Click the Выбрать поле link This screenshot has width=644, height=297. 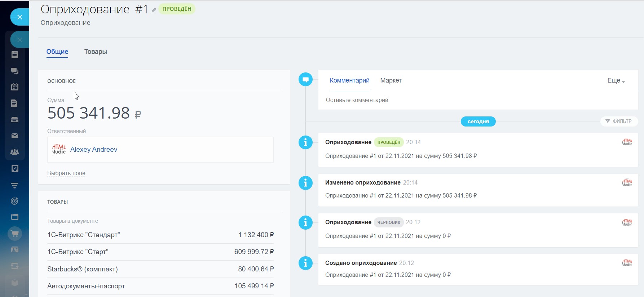click(x=66, y=173)
